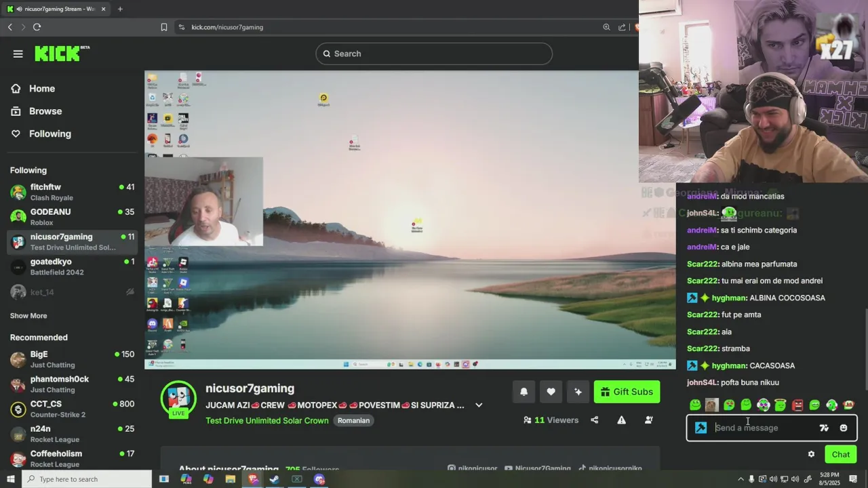Viewport: 868px width, 488px height.
Task: Click the Windows taskbar search box
Action: click(87, 479)
